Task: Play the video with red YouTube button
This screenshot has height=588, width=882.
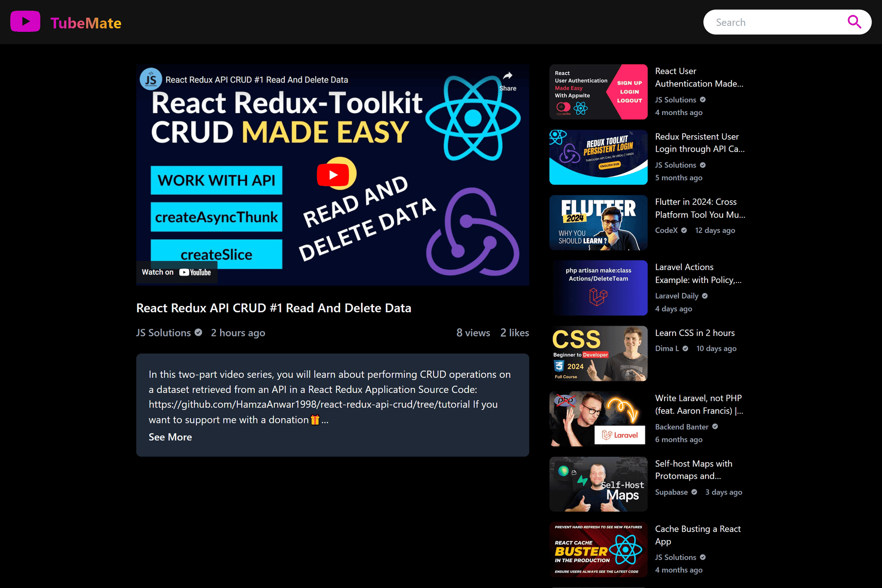Action: point(333,175)
